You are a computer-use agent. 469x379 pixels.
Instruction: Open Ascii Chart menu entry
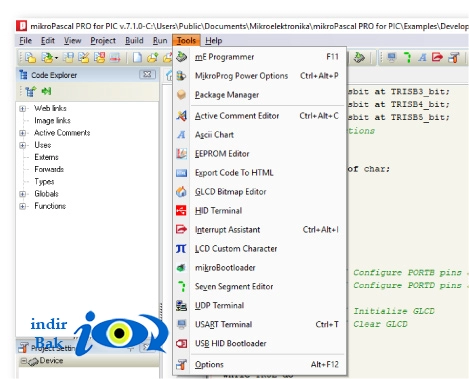pyautogui.click(x=260, y=135)
